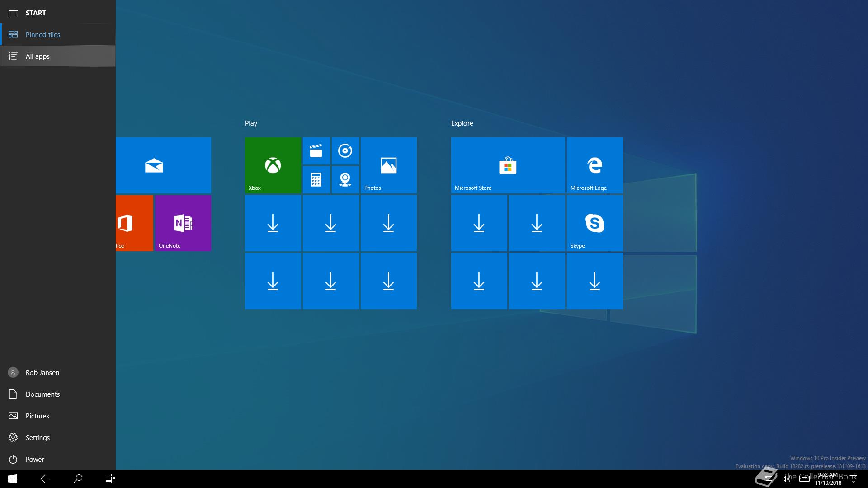The image size is (868, 488).
Task: Open Task View on the taskbar
Action: [x=110, y=479]
